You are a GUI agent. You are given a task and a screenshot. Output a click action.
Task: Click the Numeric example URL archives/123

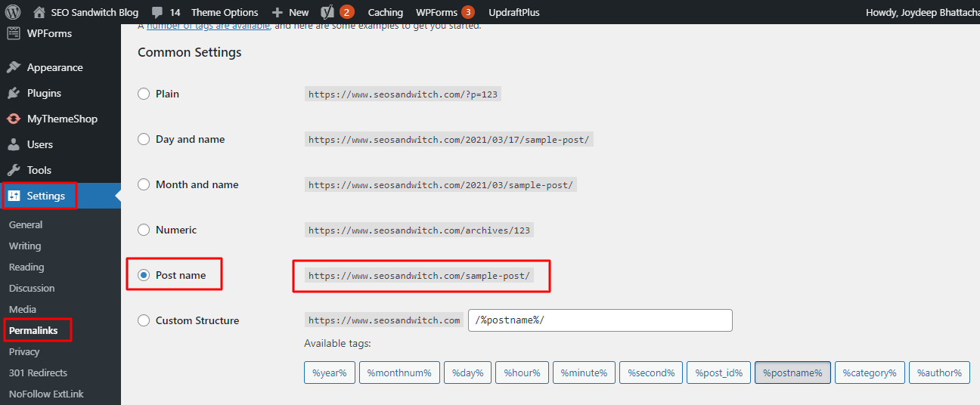(420, 230)
